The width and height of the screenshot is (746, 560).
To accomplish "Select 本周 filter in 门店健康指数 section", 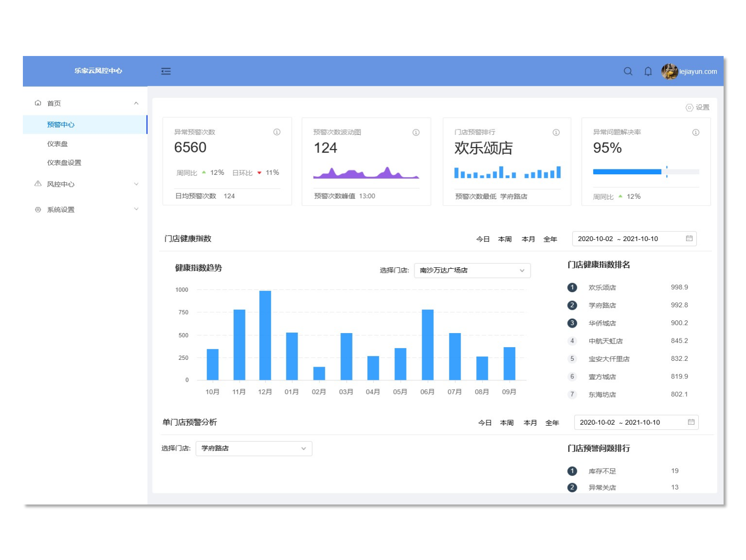I will click(x=505, y=239).
